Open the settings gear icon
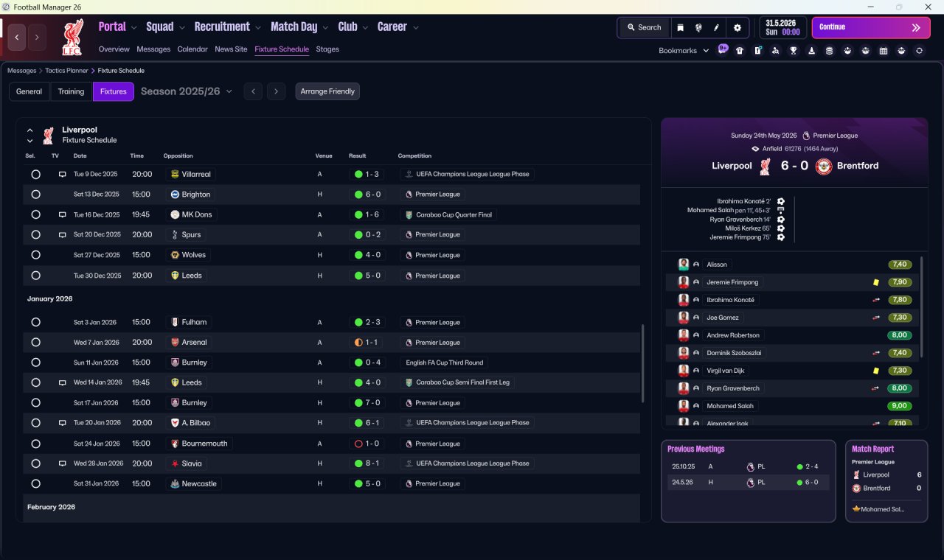Screen dimensions: 944x560 coord(737,27)
